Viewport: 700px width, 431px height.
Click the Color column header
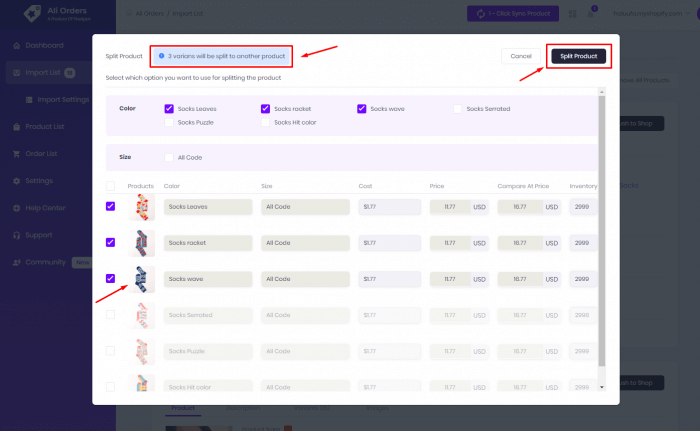pos(171,186)
